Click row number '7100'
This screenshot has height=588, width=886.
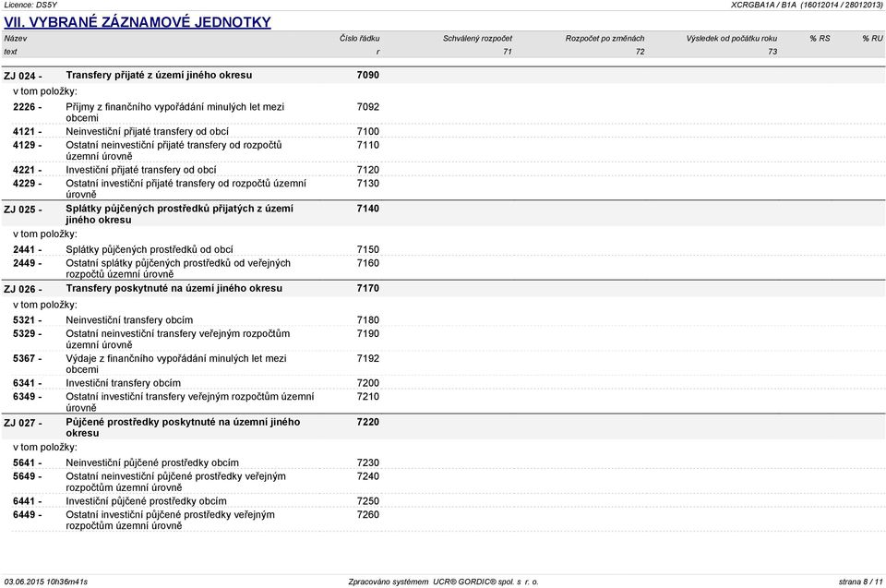pos(368,132)
